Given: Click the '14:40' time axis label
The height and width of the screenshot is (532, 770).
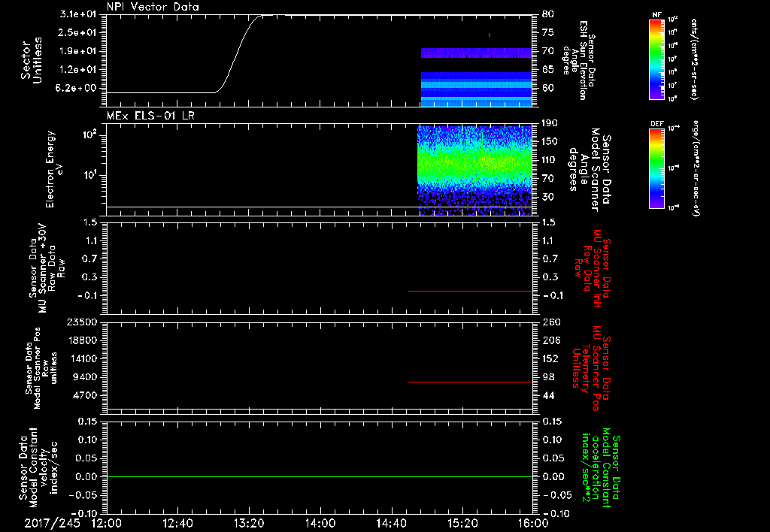Looking at the screenshot, I should point(391,523).
